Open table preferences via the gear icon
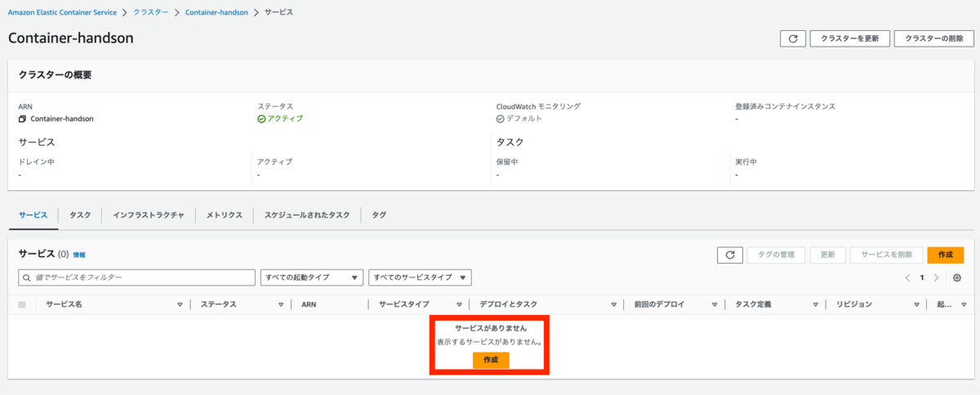The image size is (980, 395). pos(957,277)
